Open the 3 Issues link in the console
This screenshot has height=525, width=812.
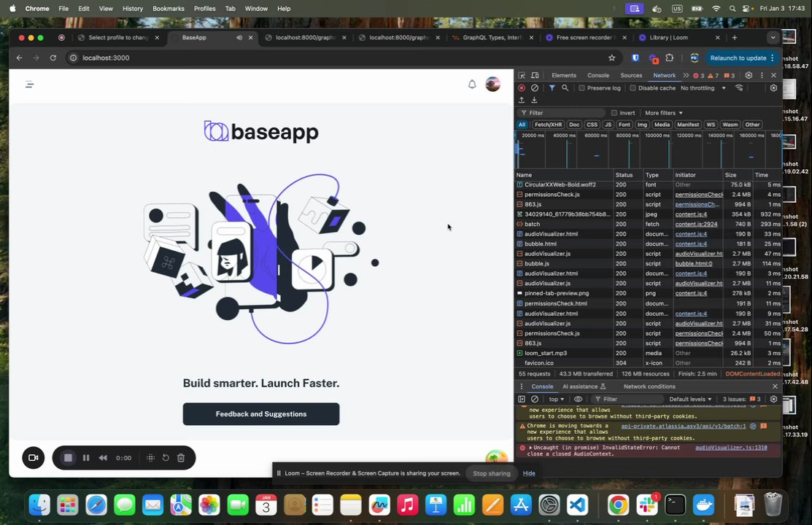pyautogui.click(x=741, y=399)
